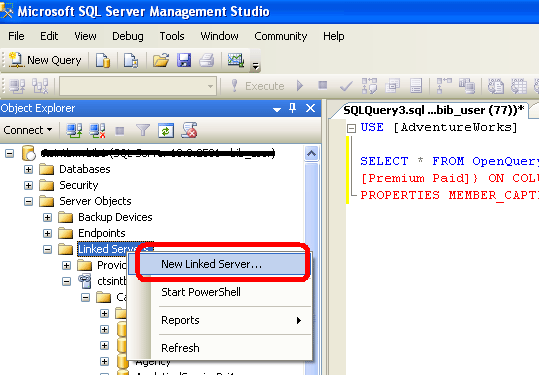The height and width of the screenshot is (375, 539).
Task: Click the Debug play arrow icon
Action: [300, 86]
